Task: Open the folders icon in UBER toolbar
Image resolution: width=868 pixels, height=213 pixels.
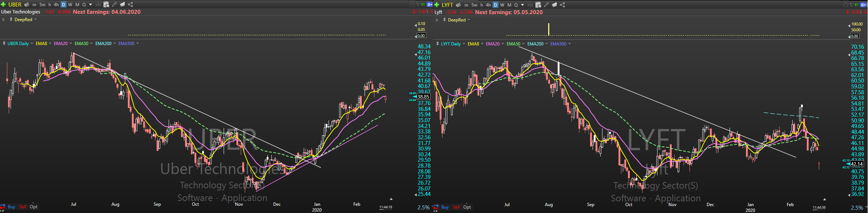Action: 122,5
